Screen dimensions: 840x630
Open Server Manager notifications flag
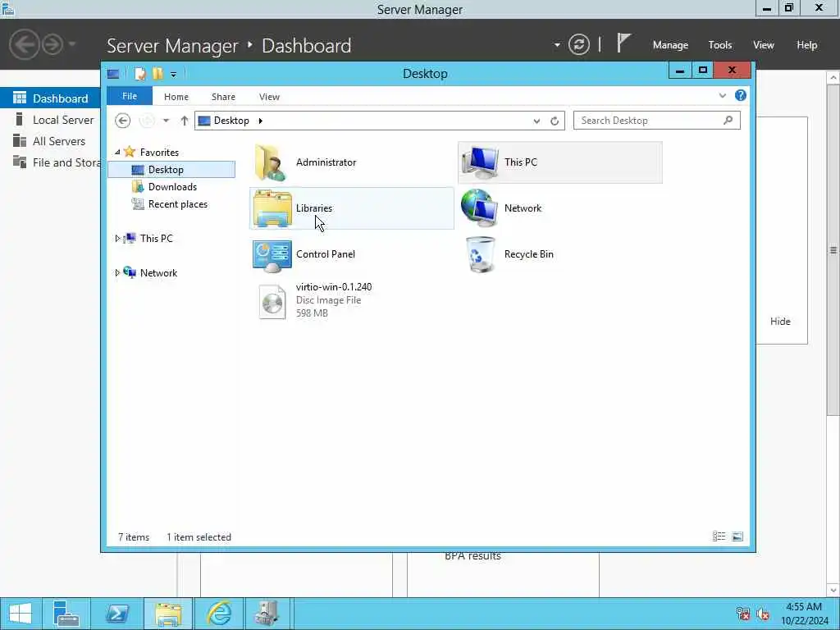[x=623, y=43]
